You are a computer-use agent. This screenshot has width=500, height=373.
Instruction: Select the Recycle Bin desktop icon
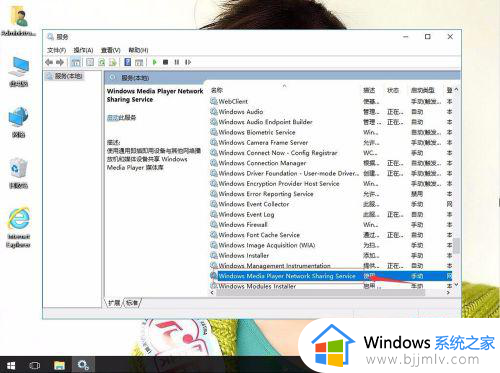18,173
